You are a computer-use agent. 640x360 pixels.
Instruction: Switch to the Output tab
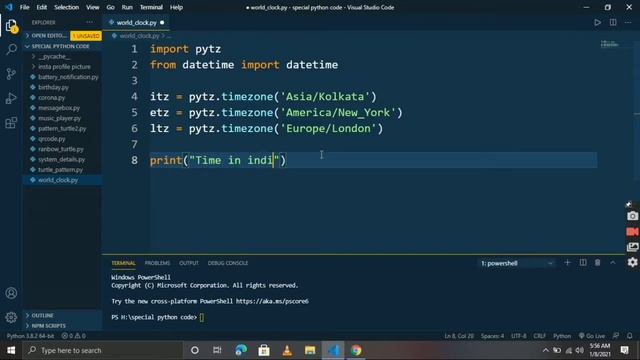189,263
